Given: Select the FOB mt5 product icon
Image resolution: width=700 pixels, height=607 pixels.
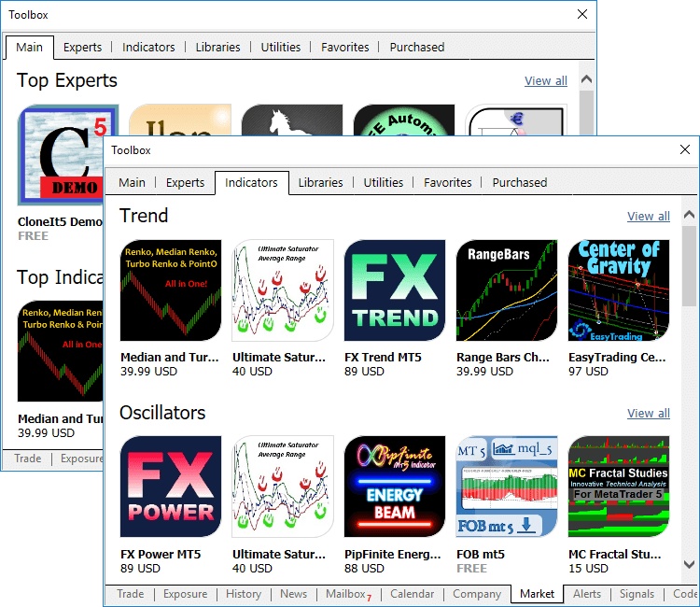Looking at the screenshot, I should tap(507, 487).
